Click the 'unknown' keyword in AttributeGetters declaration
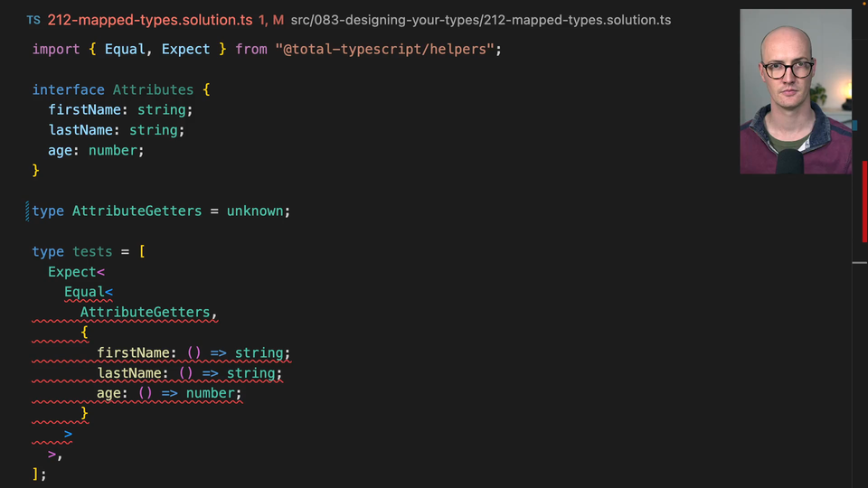 coord(257,211)
